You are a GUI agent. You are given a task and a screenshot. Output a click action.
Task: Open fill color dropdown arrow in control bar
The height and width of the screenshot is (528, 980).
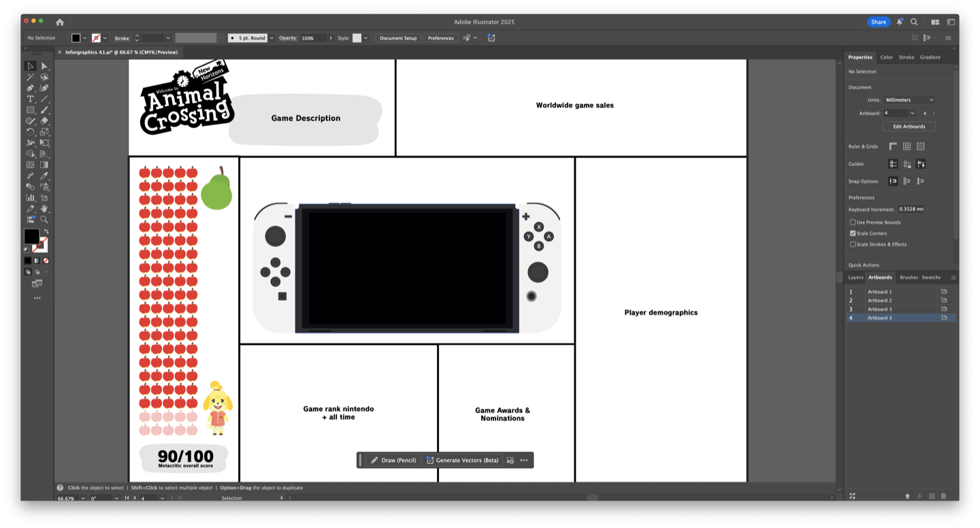click(84, 38)
